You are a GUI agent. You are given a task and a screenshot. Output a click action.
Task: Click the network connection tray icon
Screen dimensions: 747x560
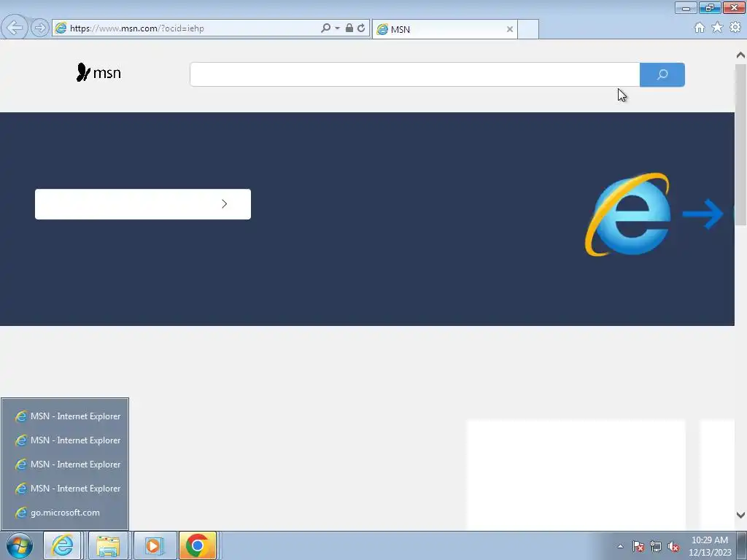click(656, 546)
